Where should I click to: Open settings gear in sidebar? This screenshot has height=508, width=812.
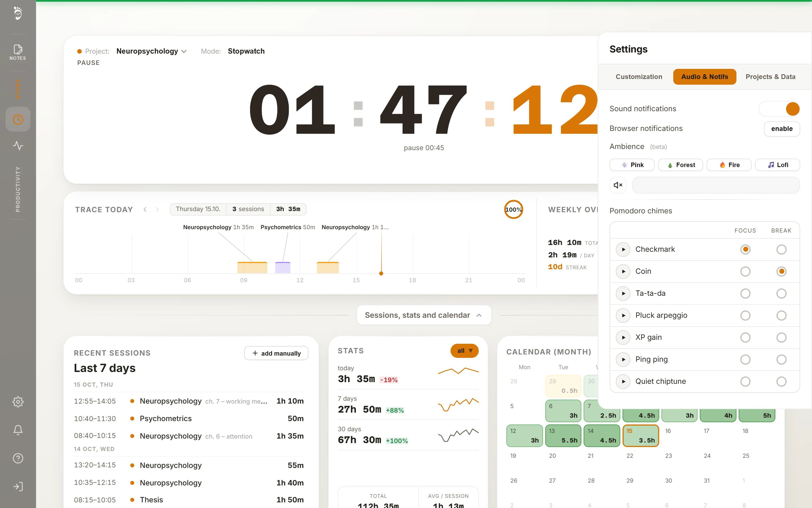[x=18, y=402]
